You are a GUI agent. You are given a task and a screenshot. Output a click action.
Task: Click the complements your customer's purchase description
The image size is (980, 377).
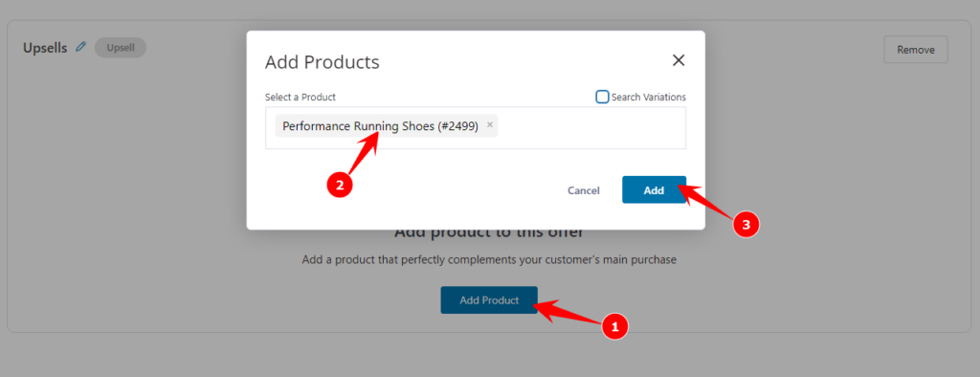tap(489, 259)
